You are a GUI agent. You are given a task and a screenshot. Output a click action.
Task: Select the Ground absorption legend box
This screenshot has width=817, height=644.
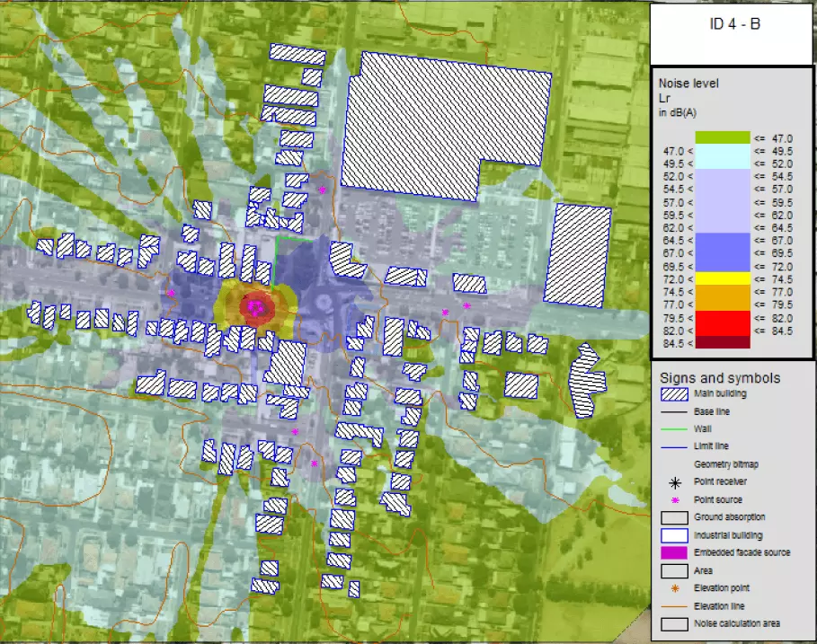(673, 517)
